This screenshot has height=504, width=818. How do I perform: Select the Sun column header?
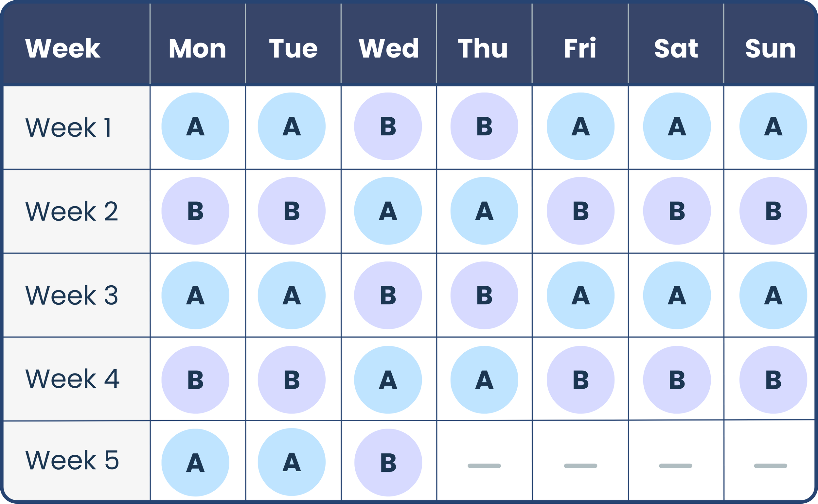pyautogui.click(x=771, y=49)
